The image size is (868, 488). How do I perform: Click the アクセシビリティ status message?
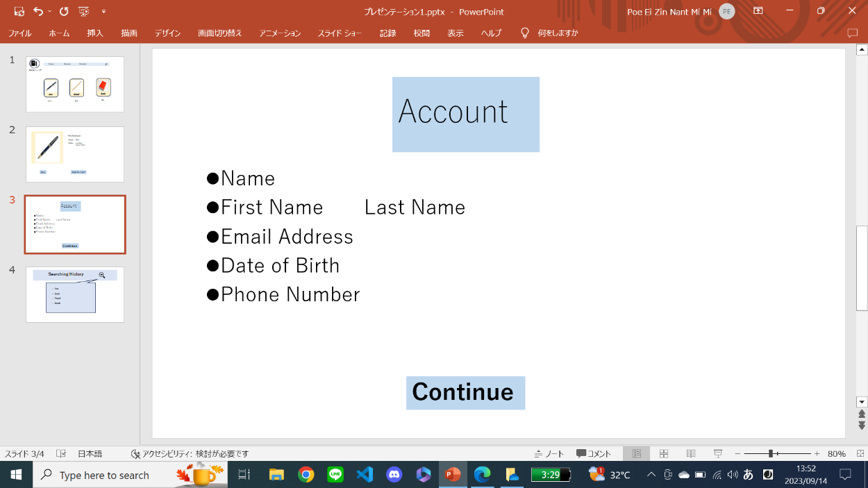click(190, 453)
